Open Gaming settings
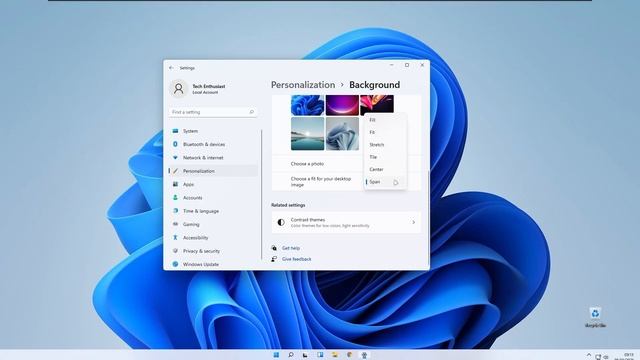The image size is (640, 360). [x=213, y=224]
